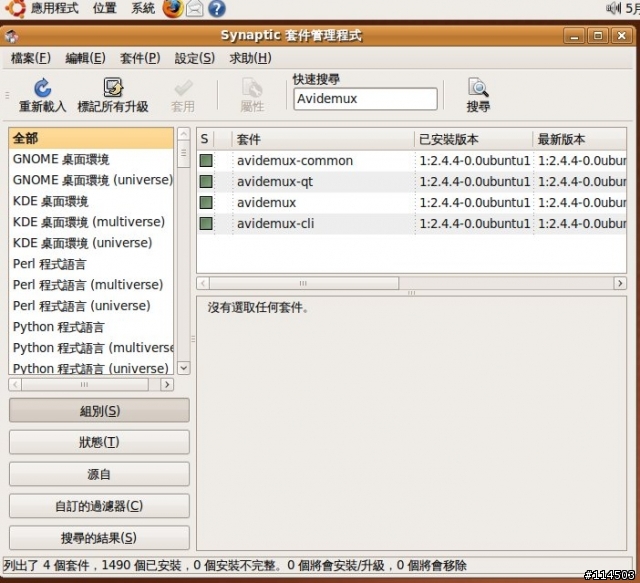Click the 狀態(T) filter button
This screenshot has width=640, height=583.
click(99, 442)
